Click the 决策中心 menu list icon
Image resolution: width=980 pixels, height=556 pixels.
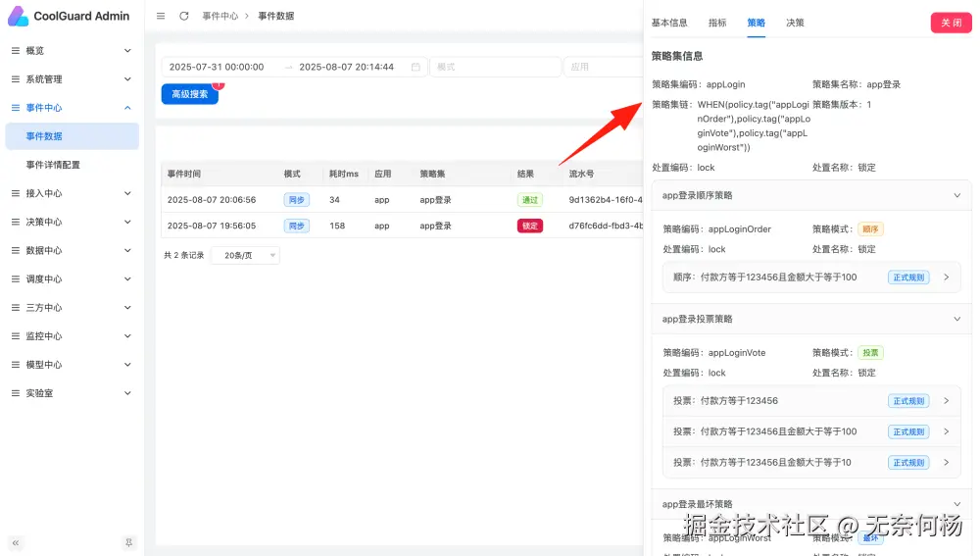16,222
